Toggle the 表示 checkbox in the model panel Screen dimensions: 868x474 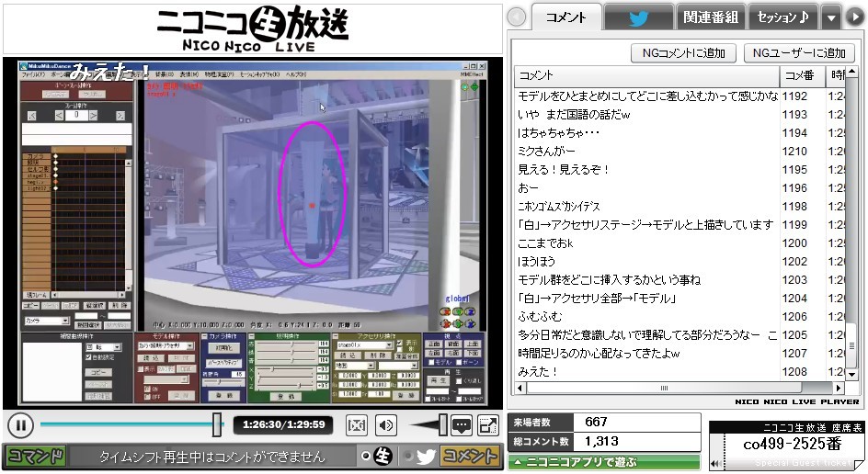141,369
